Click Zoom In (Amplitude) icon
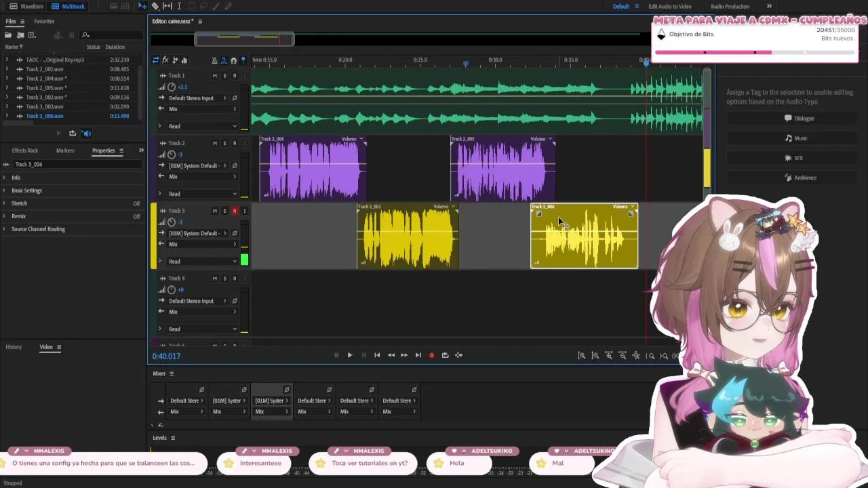Screen dimensions: 868x488 [582, 355]
